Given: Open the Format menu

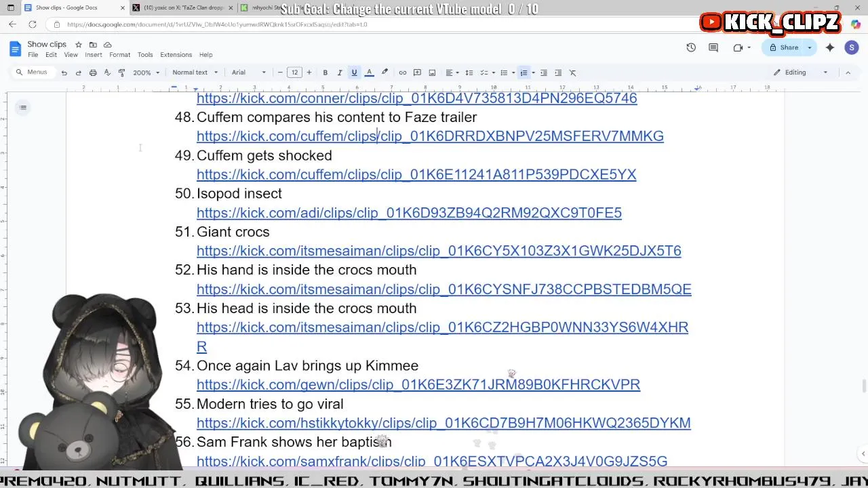Looking at the screenshot, I should click(x=119, y=55).
